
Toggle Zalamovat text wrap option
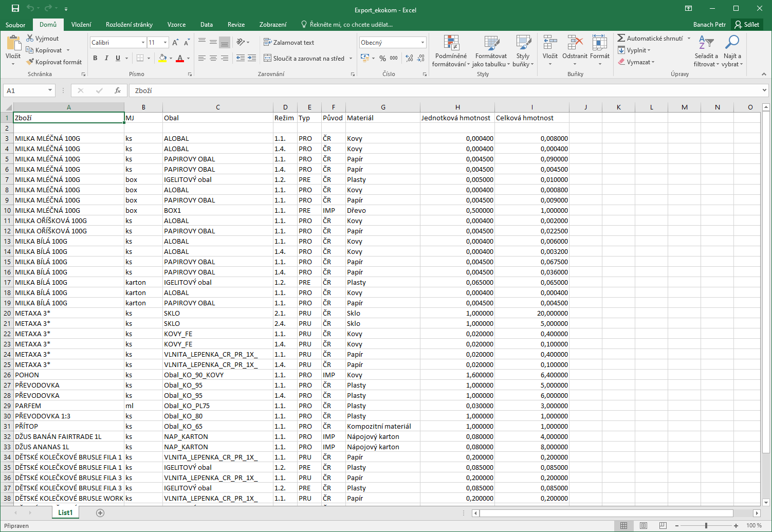pyautogui.click(x=288, y=43)
